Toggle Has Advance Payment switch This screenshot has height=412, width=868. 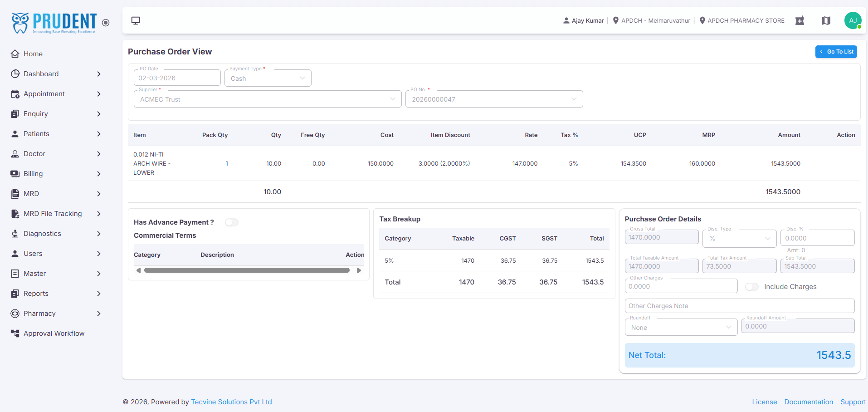click(232, 222)
